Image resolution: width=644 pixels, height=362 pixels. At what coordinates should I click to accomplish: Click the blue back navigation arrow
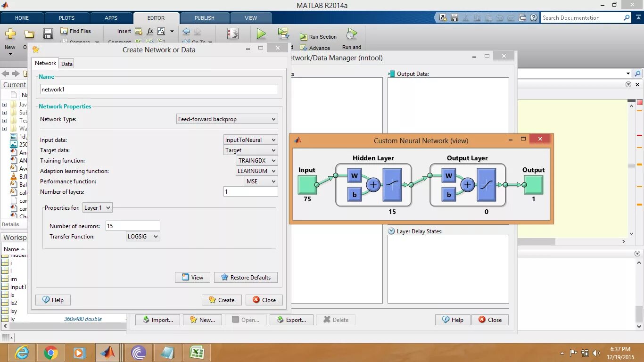[x=186, y=32]
